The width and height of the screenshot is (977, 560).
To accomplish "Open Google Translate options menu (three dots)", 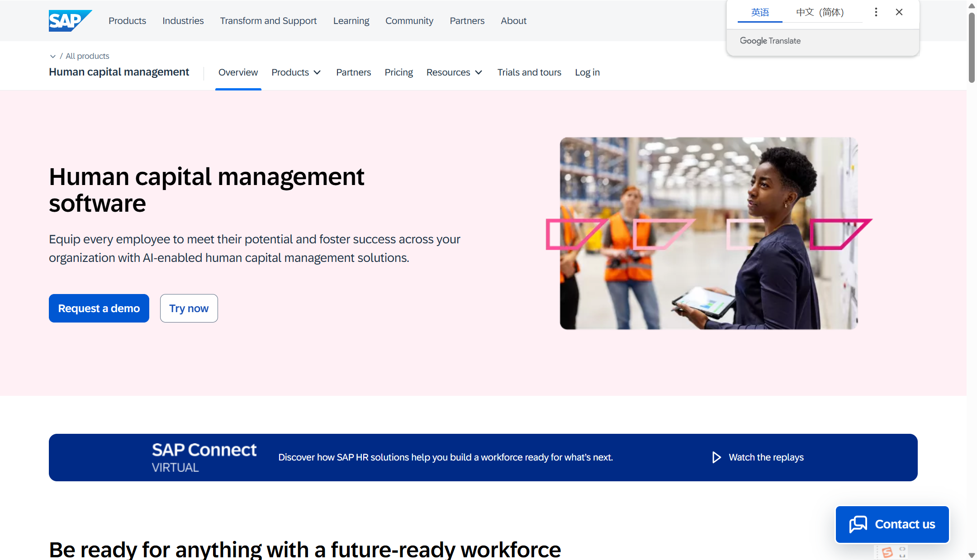I will tap(876, 12).
